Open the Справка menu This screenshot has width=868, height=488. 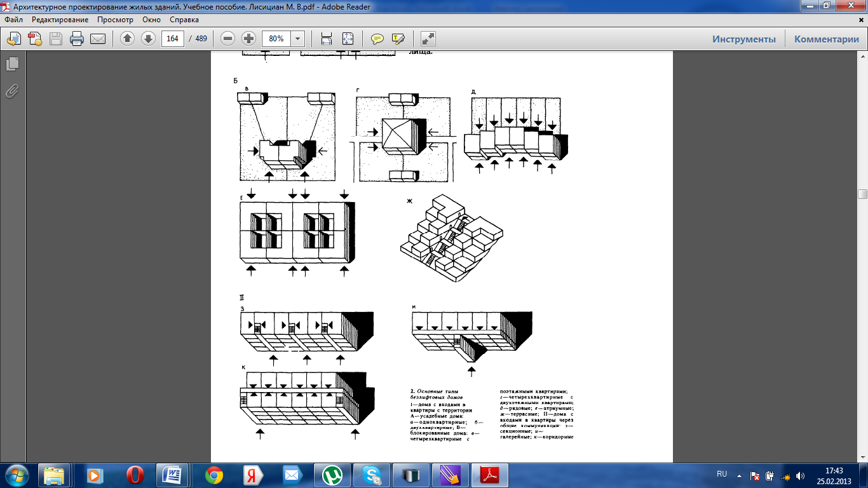click(x=185, y=20)
